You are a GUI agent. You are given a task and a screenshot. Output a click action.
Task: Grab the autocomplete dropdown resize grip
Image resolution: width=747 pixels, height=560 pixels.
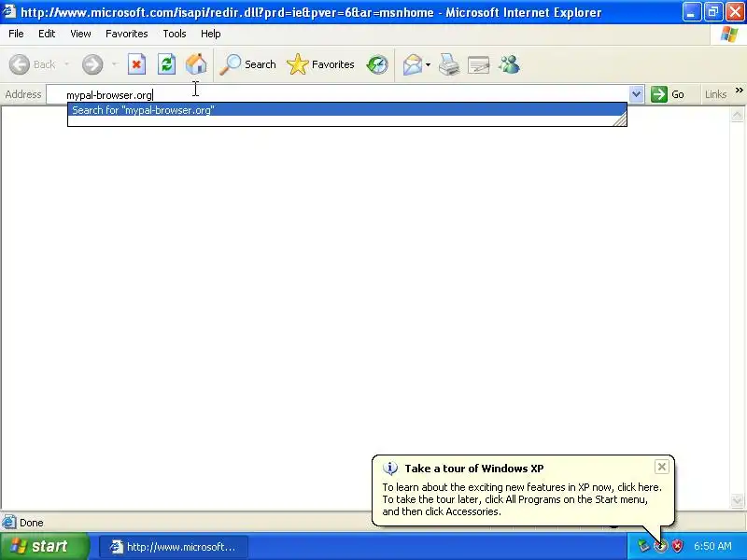click(x=620, y=120)
